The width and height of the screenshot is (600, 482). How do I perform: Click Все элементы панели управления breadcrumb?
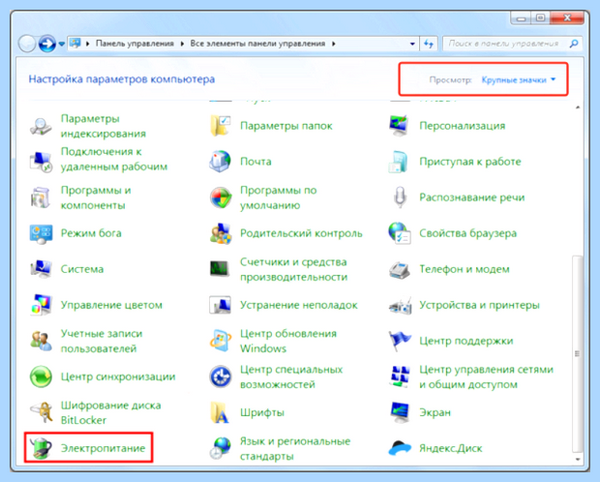click(258, 44)
